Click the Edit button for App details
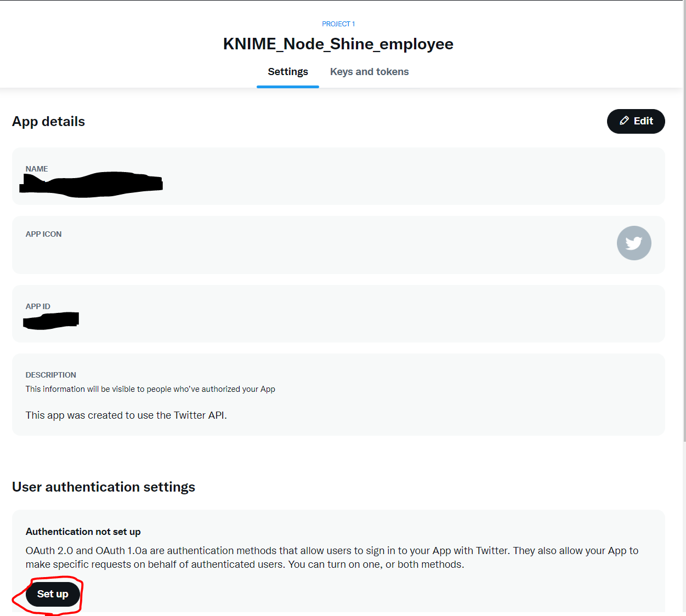Screen dimensions: 686x616 coord(636,121)
